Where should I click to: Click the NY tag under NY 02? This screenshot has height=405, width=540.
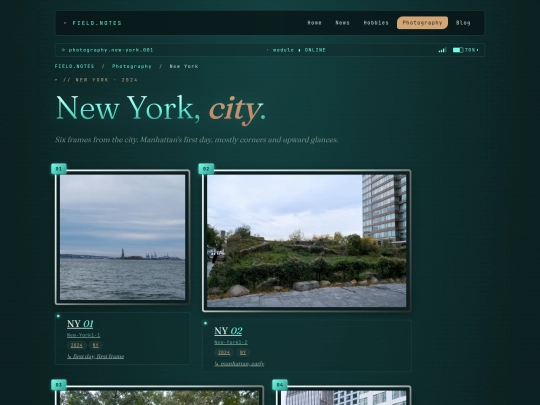click(x=243, y=352)
